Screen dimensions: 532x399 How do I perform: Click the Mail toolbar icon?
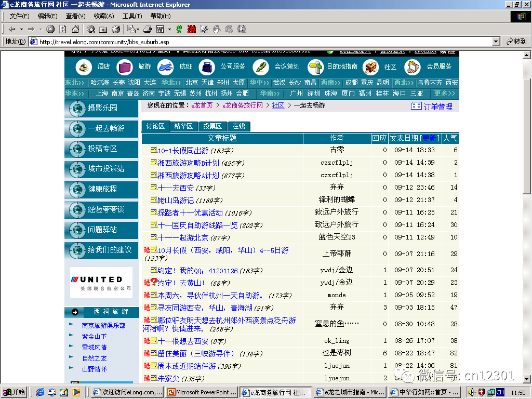[131, 30]
